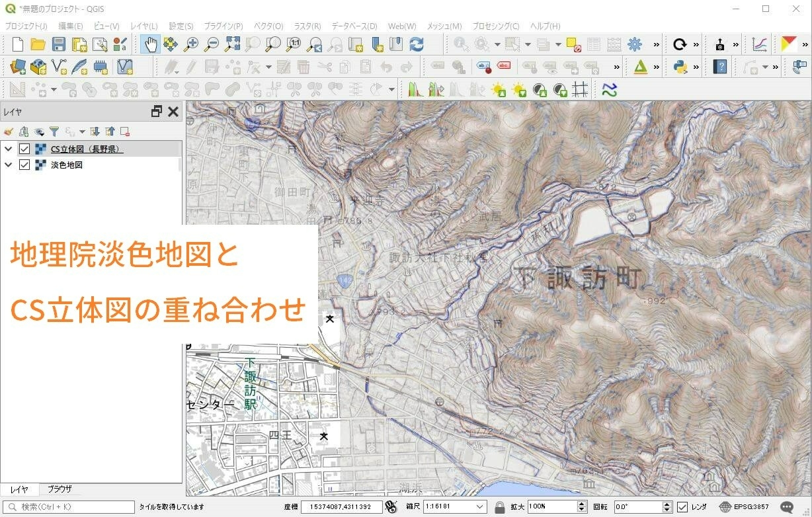Expand overflow chevron at far right of top toolbar
This screenshot has width=812, height=517.
click(805, 44)
